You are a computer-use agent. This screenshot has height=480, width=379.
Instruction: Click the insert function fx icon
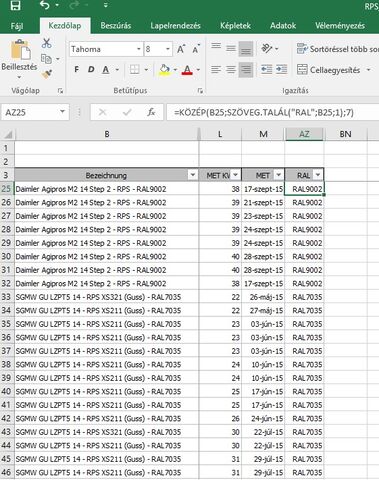[x=151, y=112]
